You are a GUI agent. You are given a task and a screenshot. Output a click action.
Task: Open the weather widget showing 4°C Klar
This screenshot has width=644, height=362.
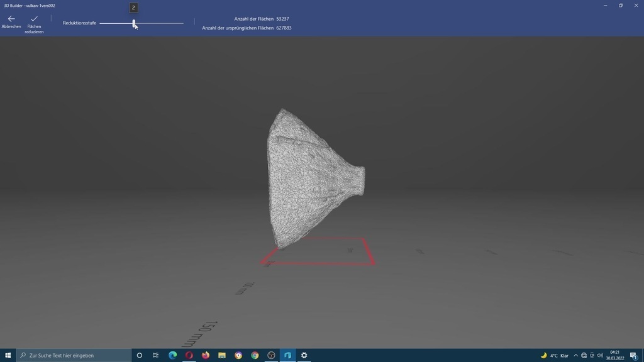coord(553,355)
